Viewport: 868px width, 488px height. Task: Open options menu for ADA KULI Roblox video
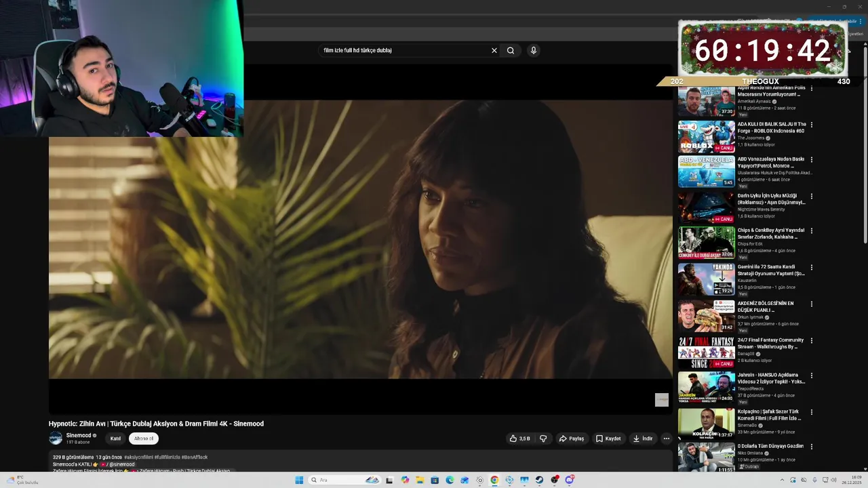pos(812,125)
